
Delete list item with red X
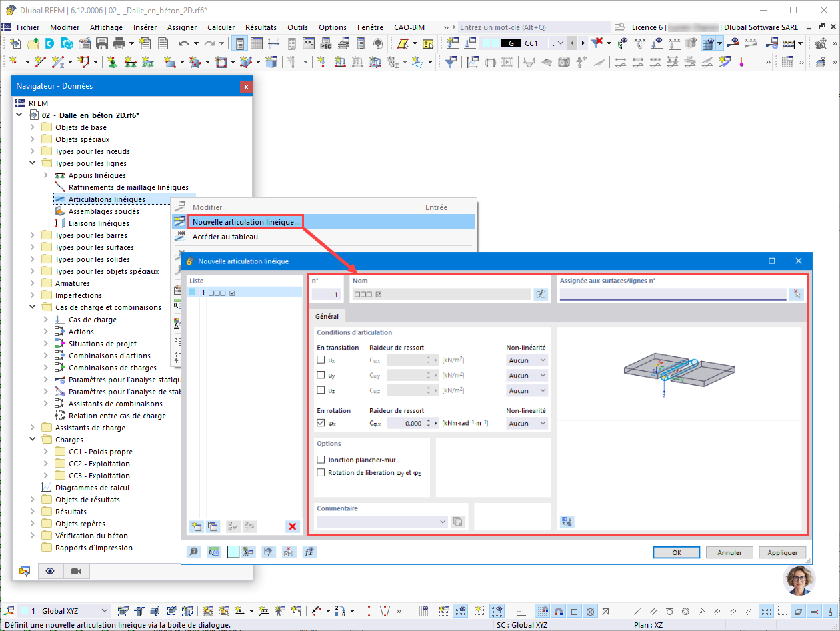pyautogui.click(x=293, y=526)
